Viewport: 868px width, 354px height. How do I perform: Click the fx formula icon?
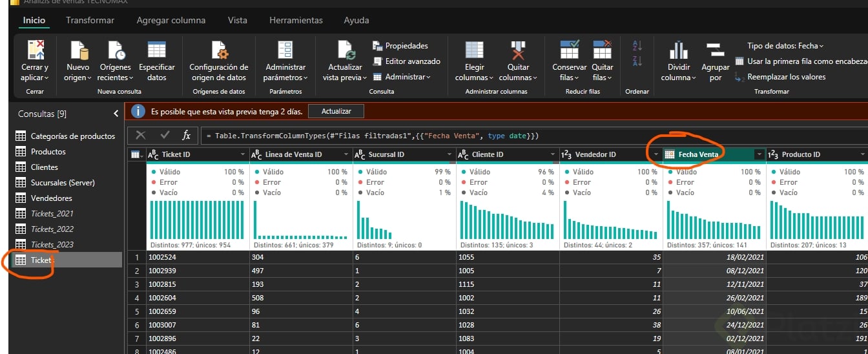click(x=187, y=135)
